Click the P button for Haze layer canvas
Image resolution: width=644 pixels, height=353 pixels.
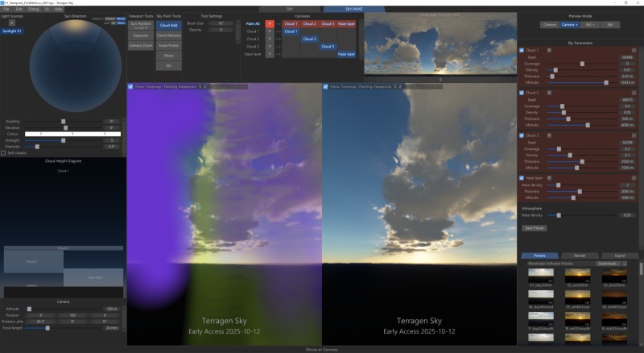270,54
